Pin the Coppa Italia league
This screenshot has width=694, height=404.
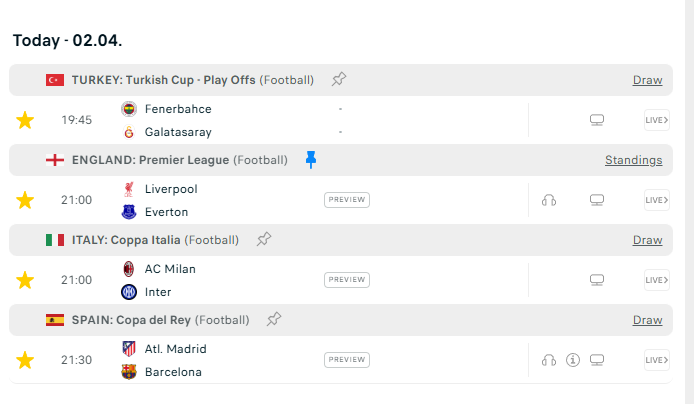point(264,239)
